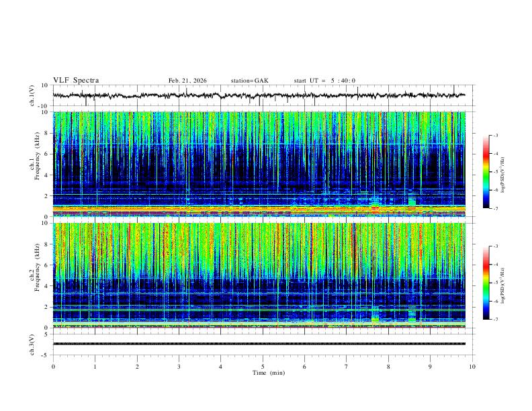The height and width of the screenshot is (411, 532).
Task: Select the 'start UT = 5 :40: 0' text
Action: pyautogui.click(x=324, y=81)
